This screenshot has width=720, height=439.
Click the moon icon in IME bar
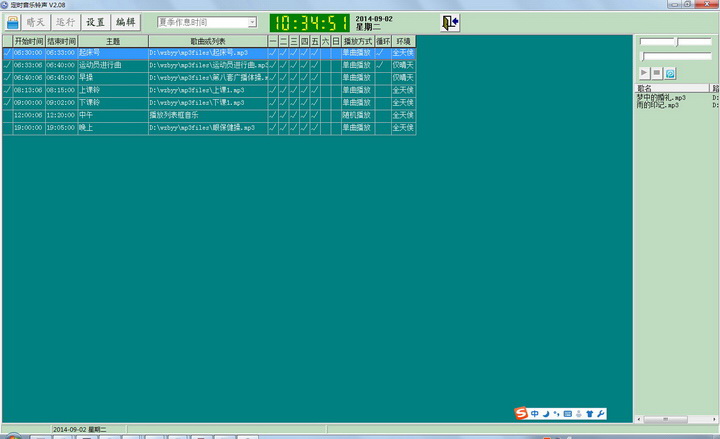[546, 414]
